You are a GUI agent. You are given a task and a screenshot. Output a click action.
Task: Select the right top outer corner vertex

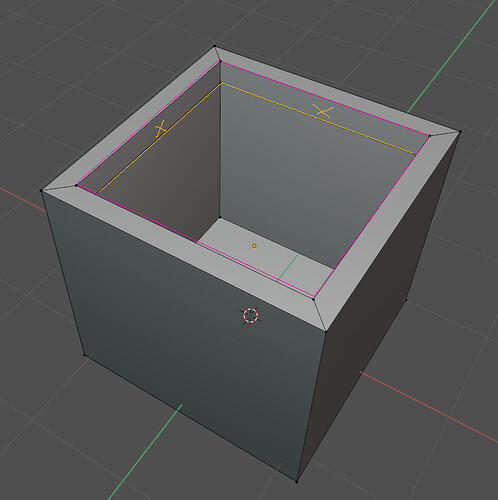pos(460,132)
